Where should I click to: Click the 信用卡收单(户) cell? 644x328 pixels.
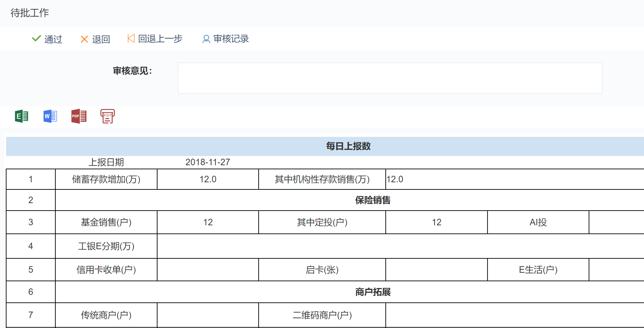(106, 270)
